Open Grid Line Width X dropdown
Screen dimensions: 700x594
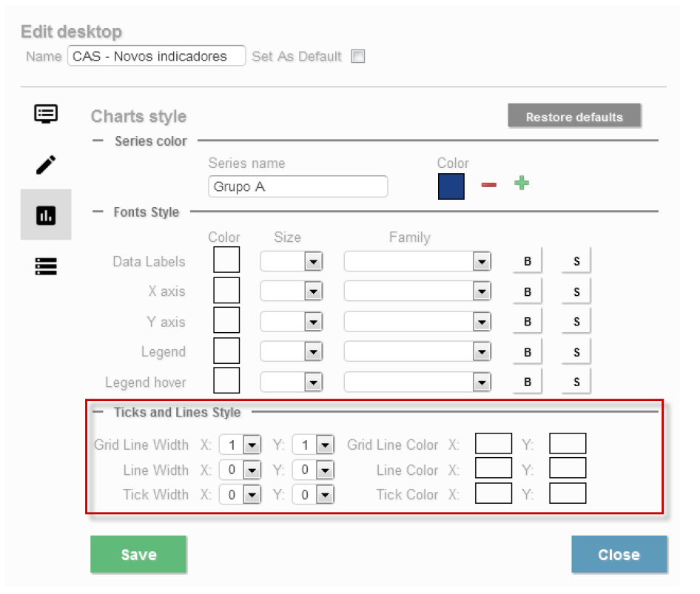coord(252,445)
